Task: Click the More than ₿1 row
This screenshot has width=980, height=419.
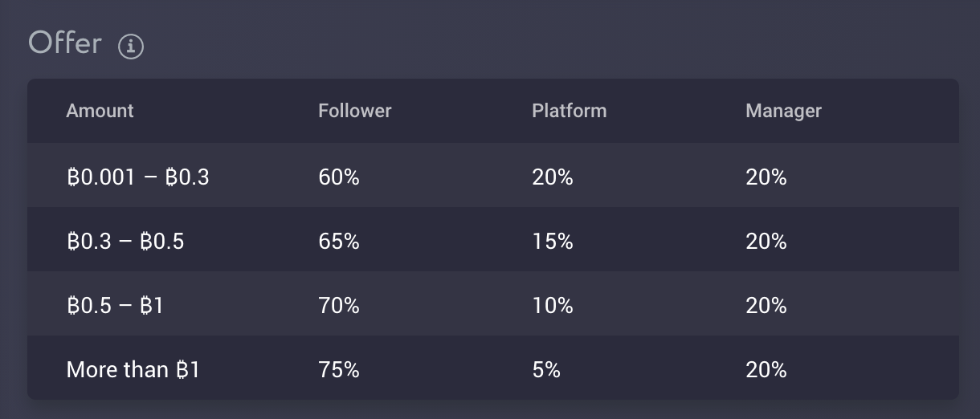Action: (493, 368)
